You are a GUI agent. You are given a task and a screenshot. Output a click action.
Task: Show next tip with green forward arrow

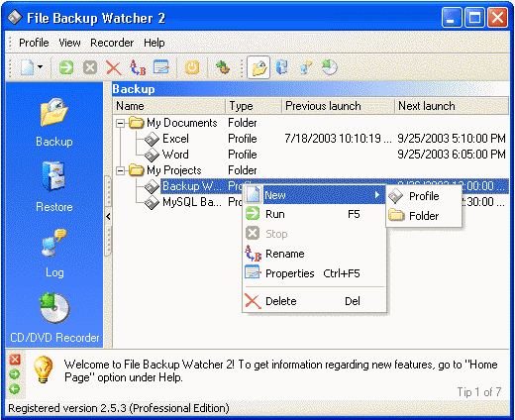tap(15, 374)
